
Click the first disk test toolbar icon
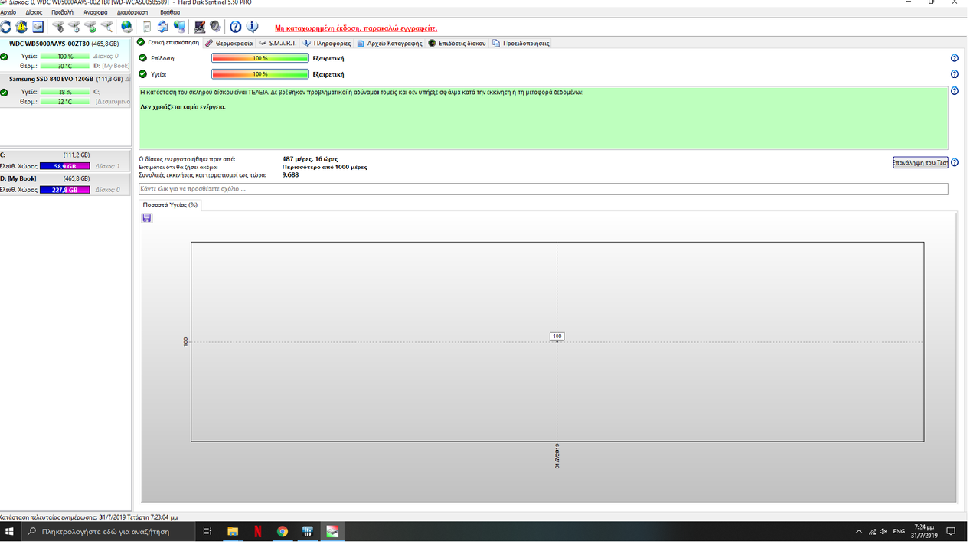(x=58, y=27)
